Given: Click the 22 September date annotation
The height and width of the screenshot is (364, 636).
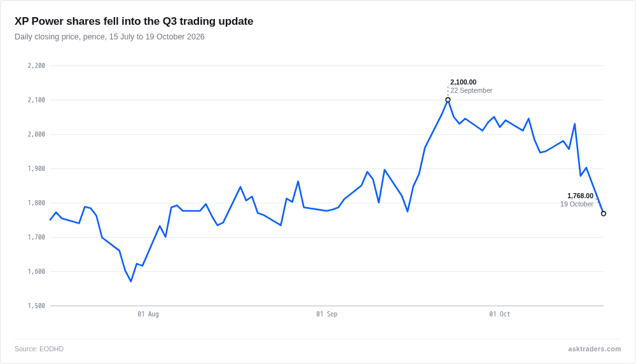Looking at the screenshot, I should point(471,90).
